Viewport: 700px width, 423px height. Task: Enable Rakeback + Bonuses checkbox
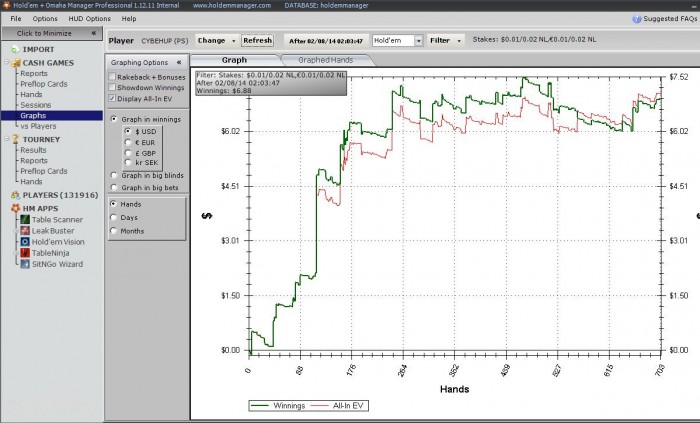coord(112,77)
